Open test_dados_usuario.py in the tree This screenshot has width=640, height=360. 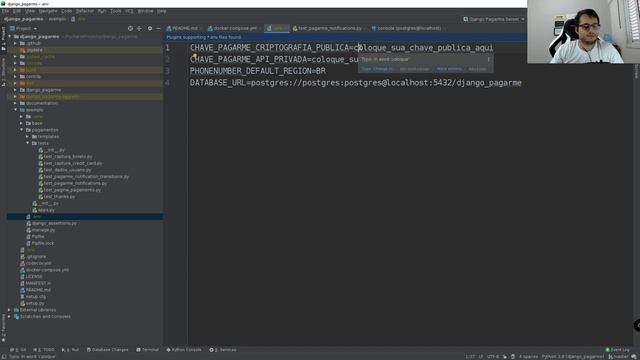point(67,170)
